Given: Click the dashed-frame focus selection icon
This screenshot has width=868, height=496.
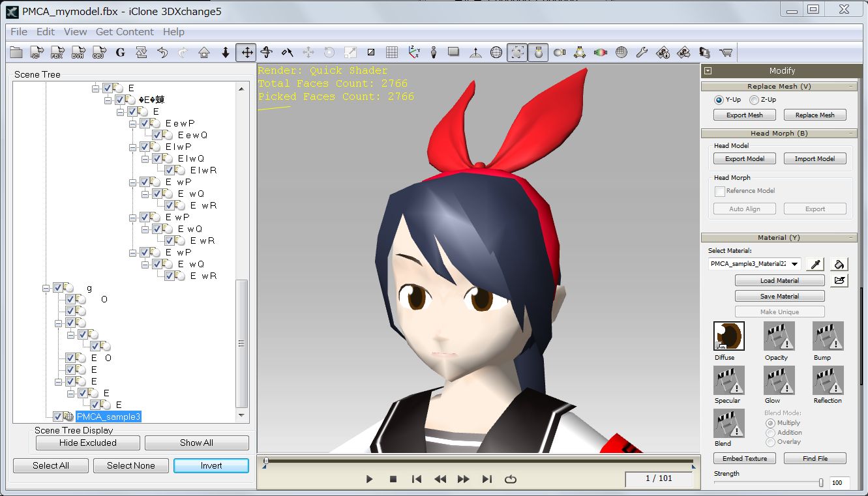Looking at the screenshot, I should (517, 52).
